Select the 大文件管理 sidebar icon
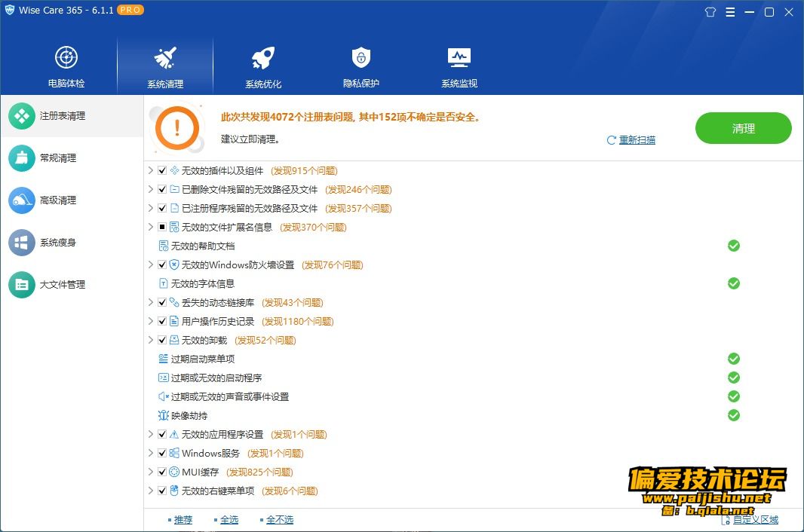The height and width of the screenshot is (532, 804). pyautogui.click(x=22, y=284)
